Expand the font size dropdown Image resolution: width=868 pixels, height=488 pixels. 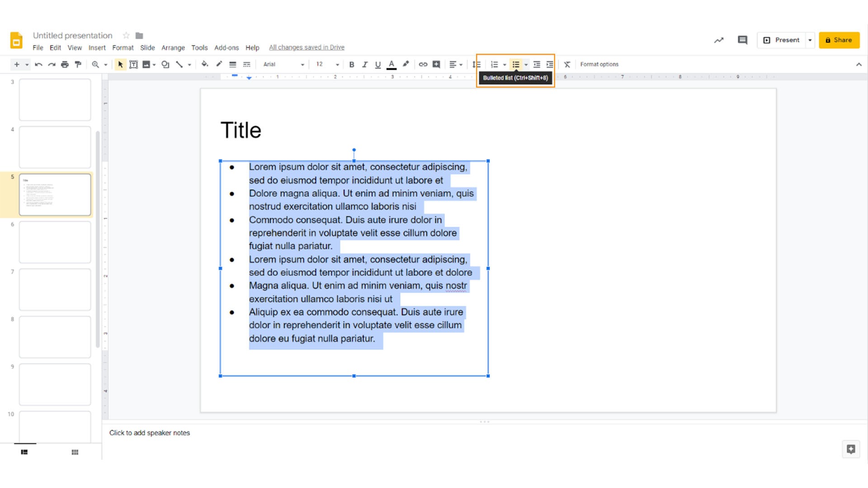point(337,64)
